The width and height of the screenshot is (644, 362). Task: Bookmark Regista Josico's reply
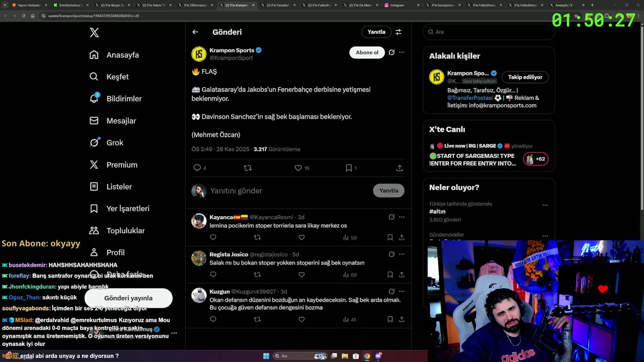click(x=390, y=275)
